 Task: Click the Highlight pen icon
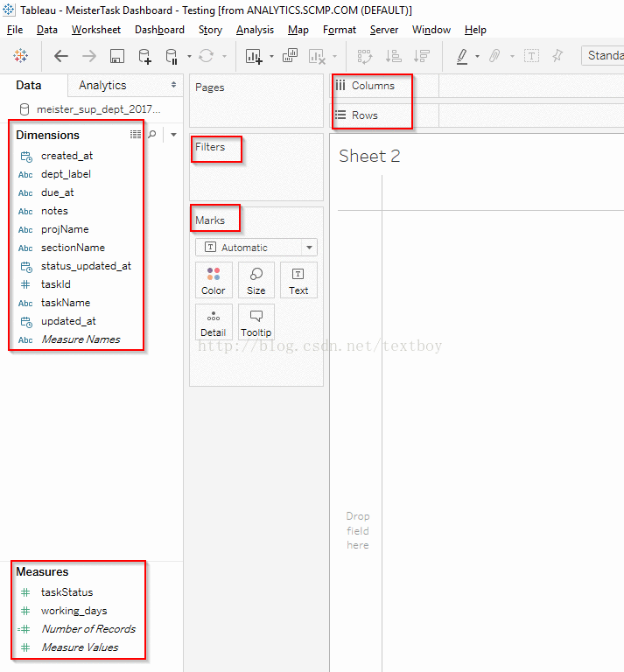coord(462,56)
